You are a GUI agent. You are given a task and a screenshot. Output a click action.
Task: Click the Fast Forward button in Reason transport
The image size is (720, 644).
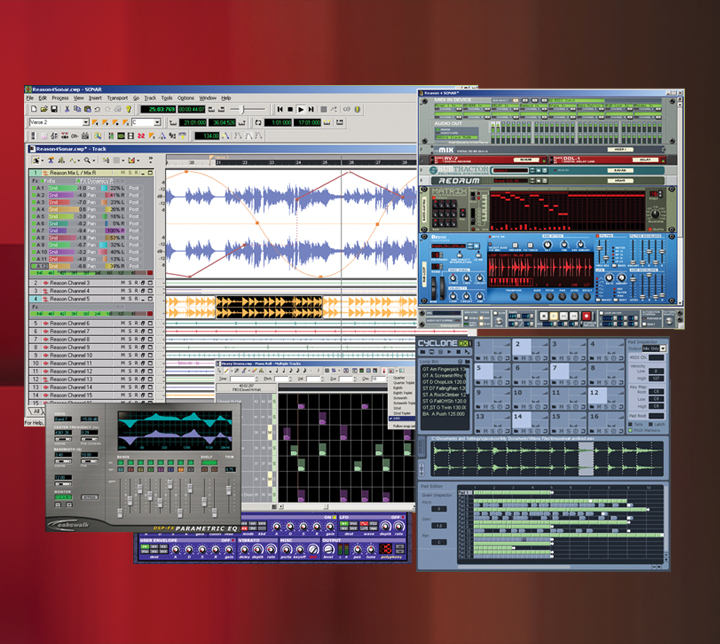point(574,316)
